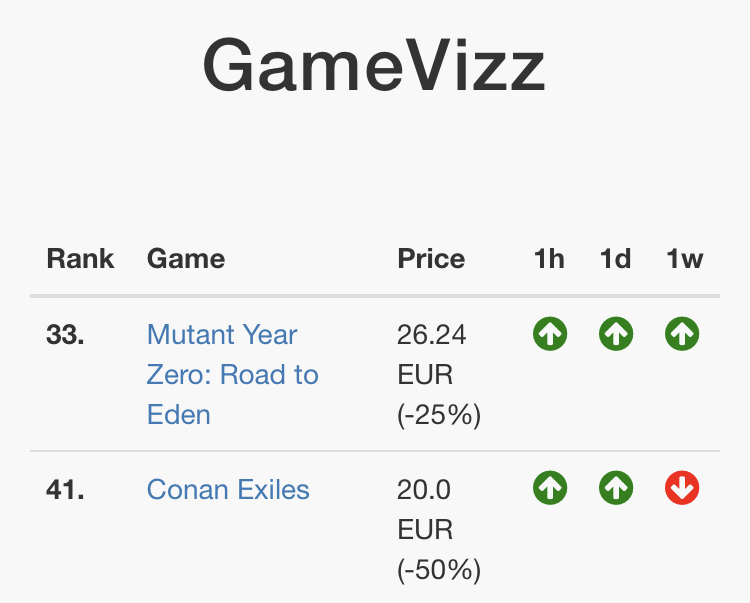Click the 1h column header

click(549, 259)
